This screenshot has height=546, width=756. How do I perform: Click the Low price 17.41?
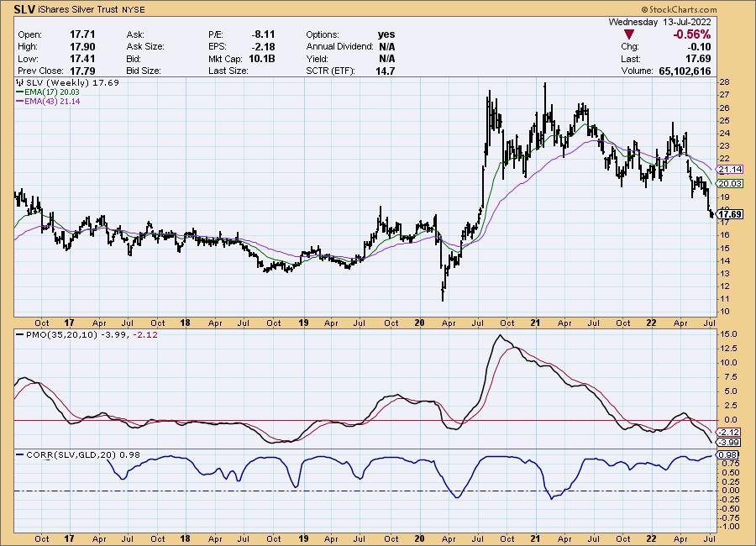click(x=82, y=58)
